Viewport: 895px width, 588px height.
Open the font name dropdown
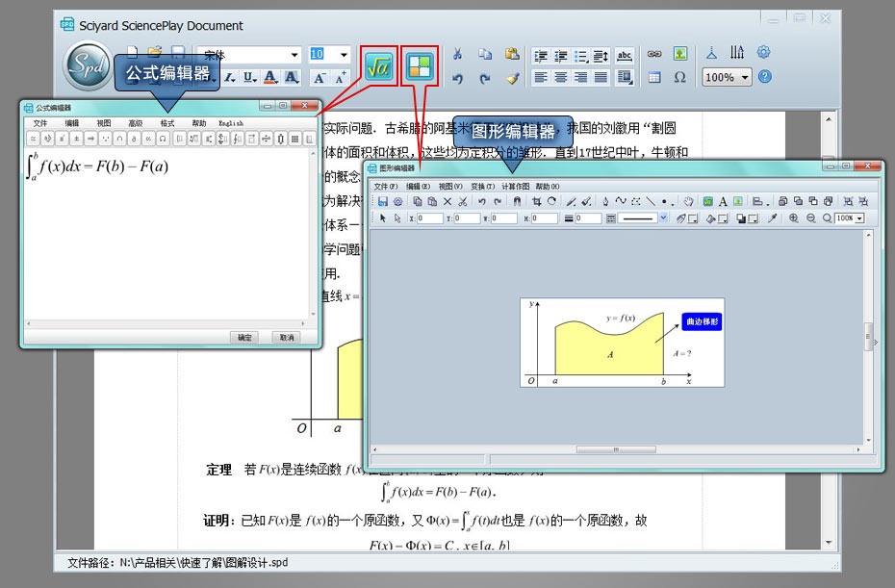[294, 55]
